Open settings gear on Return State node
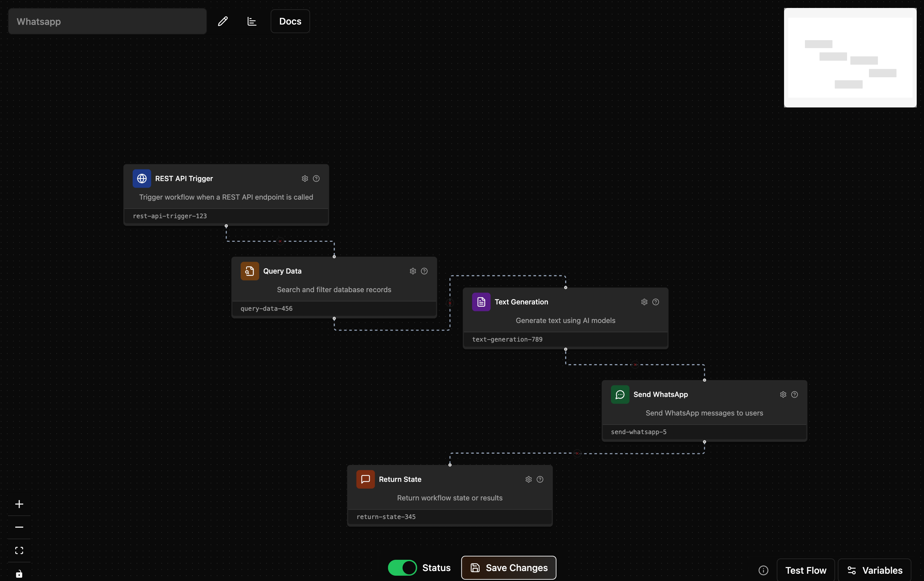Image resolution: width=924 pixels, height=581 pixels. (528, 479)
